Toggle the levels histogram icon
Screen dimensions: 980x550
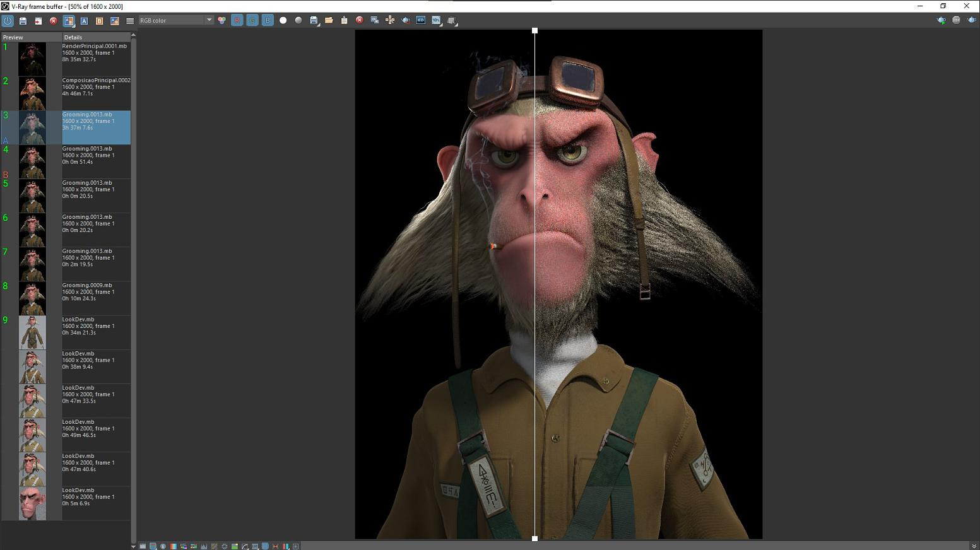point(204,546)
